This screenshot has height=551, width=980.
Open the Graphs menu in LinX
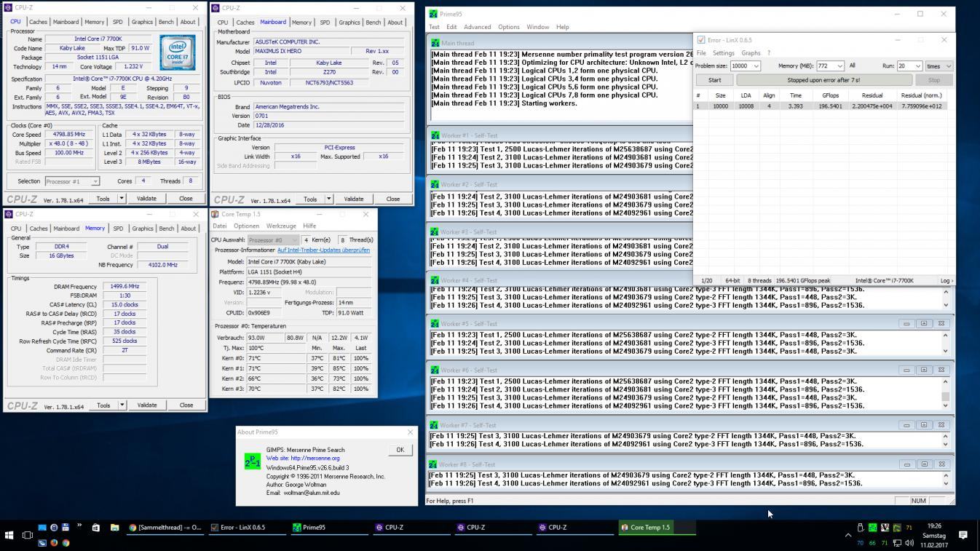pyautogui.click(x=751, y=53)
